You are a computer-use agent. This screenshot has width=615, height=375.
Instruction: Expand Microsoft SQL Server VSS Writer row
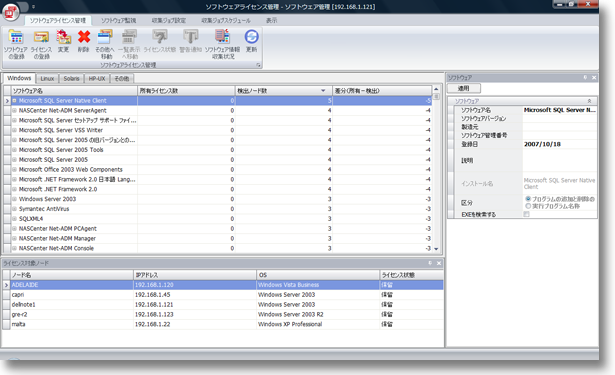[15, 130]
